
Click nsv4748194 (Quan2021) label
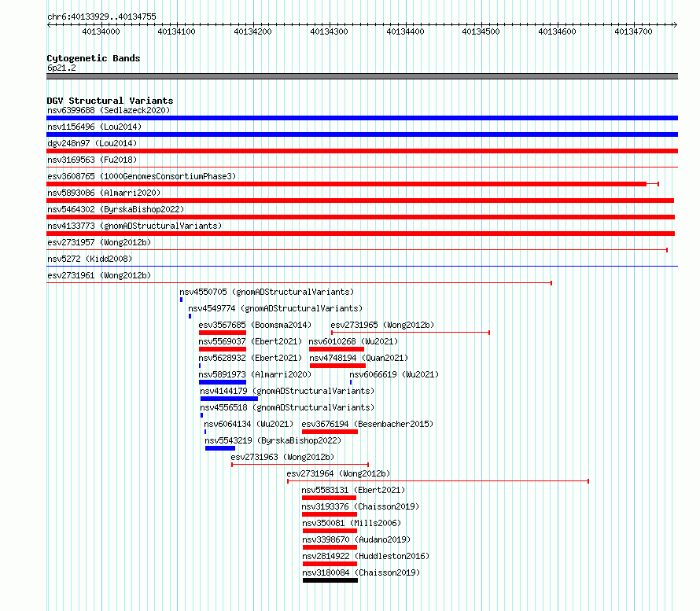tap(359, 358)
